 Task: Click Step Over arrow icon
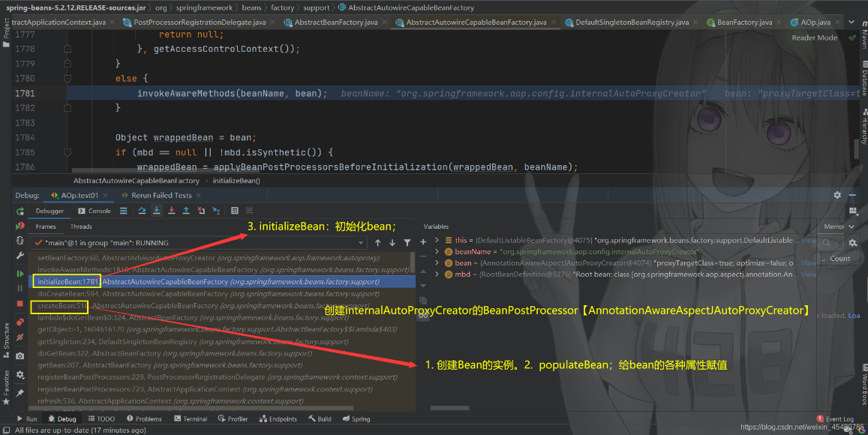[142, 211]
